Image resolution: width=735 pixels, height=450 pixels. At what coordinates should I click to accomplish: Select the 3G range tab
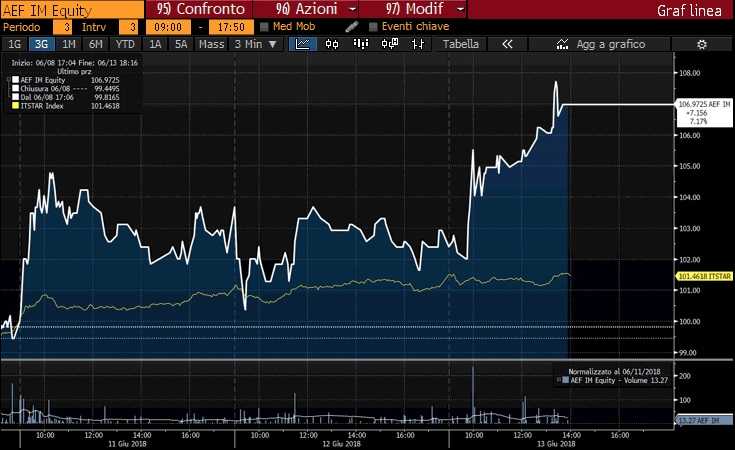point(41,44)
